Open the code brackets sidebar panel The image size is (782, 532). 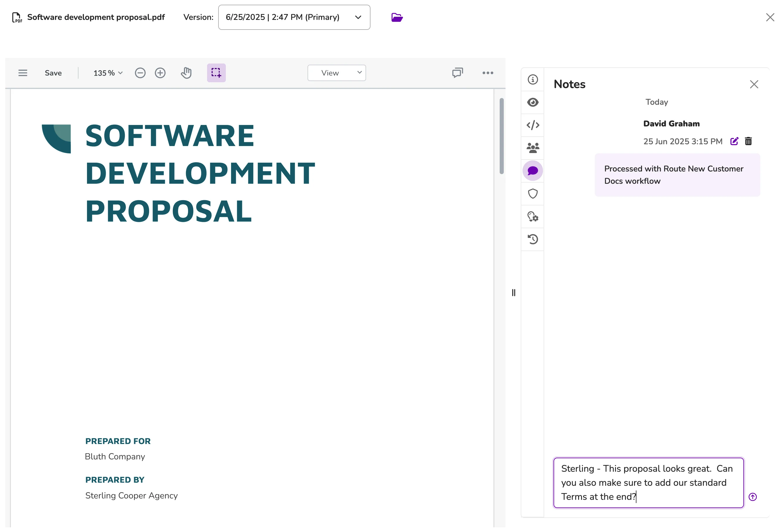click(533, 125)
